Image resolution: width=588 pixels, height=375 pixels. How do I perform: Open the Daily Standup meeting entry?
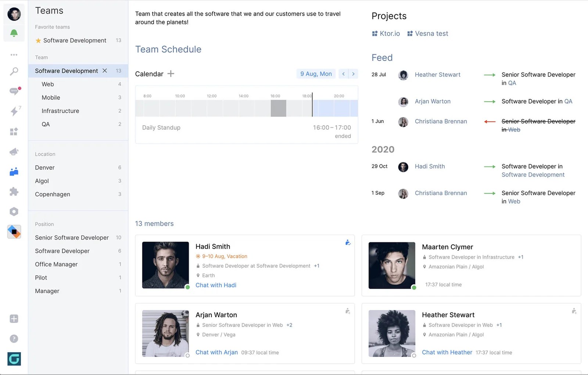click(x=247, y=131)
